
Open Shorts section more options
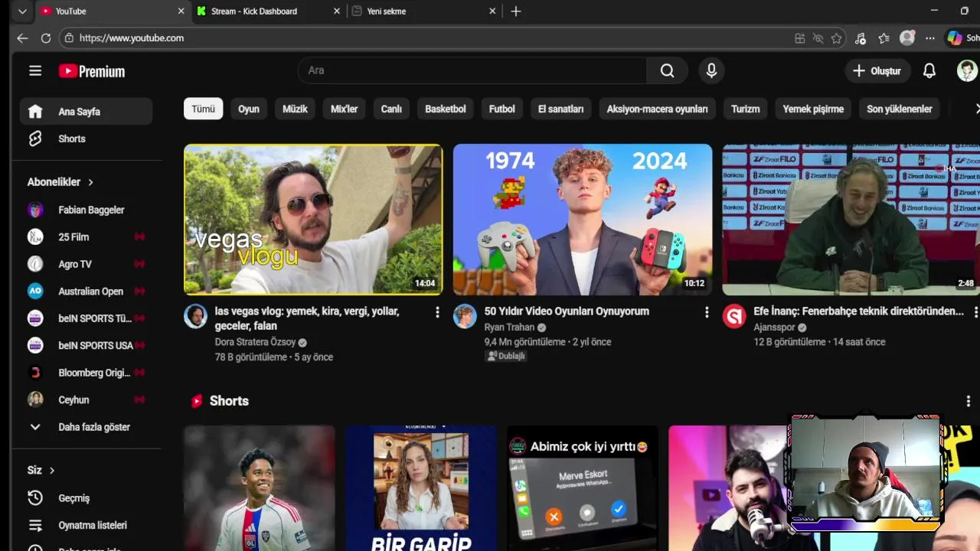pyautogui.click(x=969, y=401)
